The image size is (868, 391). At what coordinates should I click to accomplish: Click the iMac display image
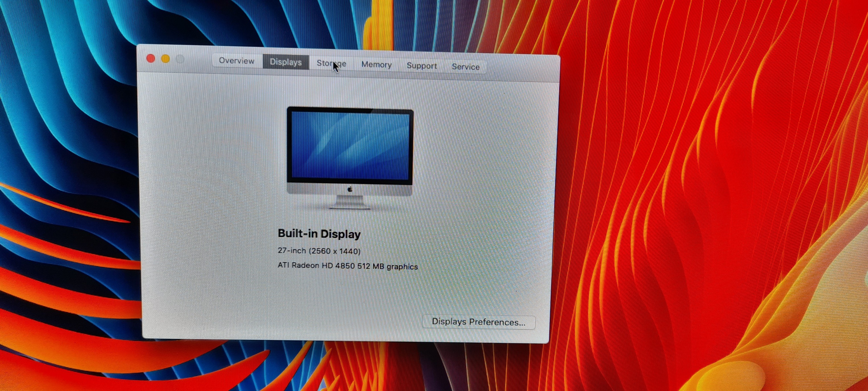coord(350,158)
